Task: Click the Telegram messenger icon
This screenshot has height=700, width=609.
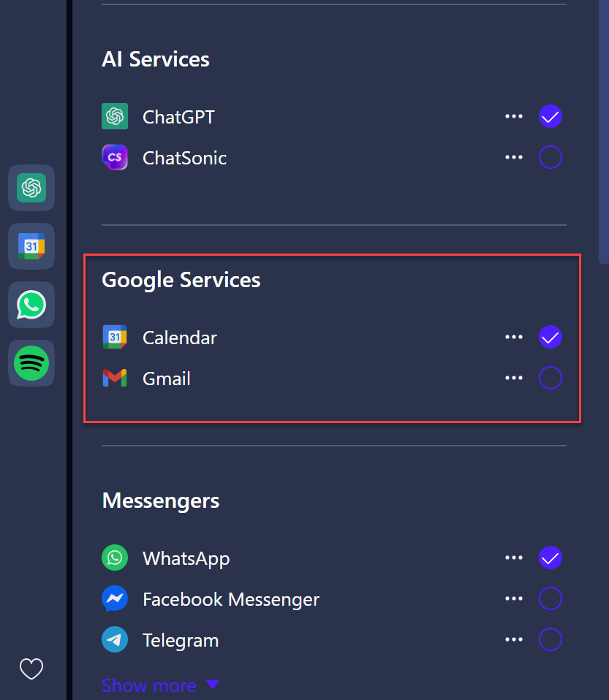Action: coord(115,640)
